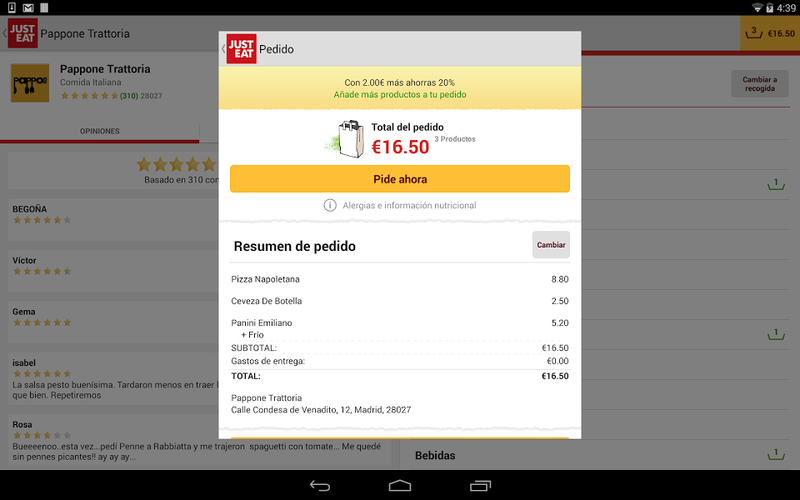Screen dimensions: 800x500
Task: Tap the Android home navigation button
Action: [x=399, y=486]
